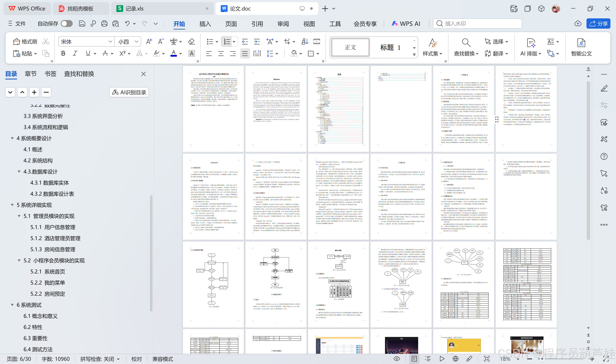Collapse the 4 系统概要设计 tree node
616x364 pixels.
click(12, 138)
